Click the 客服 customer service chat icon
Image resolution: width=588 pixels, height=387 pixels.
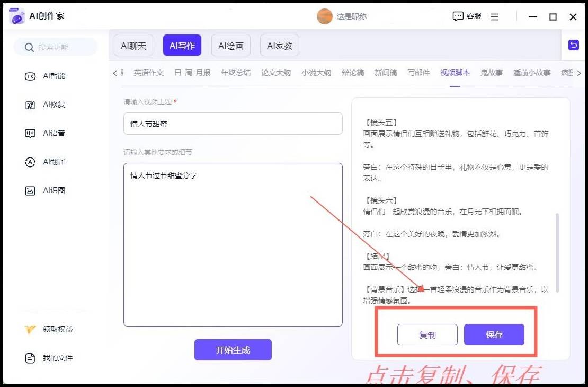[x=458, y=16]
